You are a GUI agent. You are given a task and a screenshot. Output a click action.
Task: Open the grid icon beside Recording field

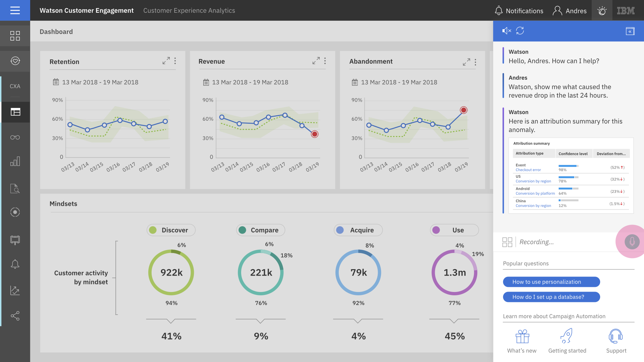tap(507, 242)
